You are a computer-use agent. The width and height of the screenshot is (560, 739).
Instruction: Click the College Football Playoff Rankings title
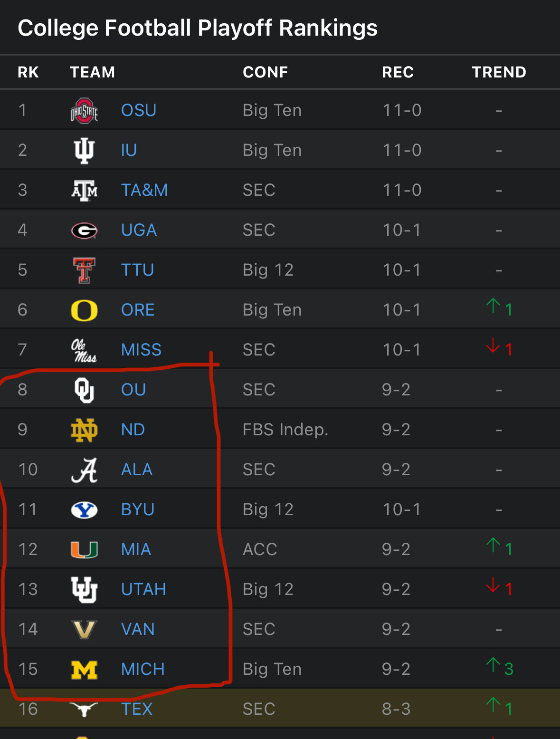198,28
